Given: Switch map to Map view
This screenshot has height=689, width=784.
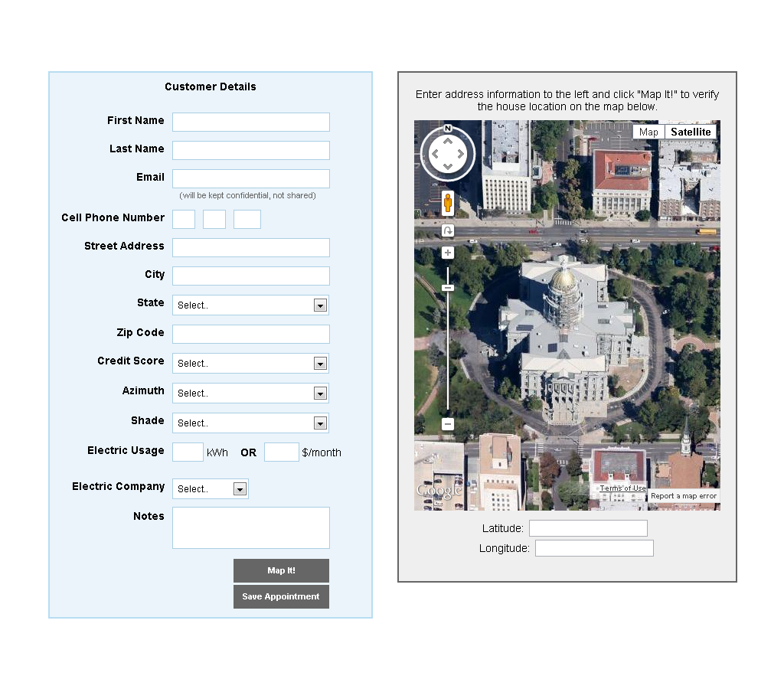Looking at the screenshot, I should tap(648, 132).
